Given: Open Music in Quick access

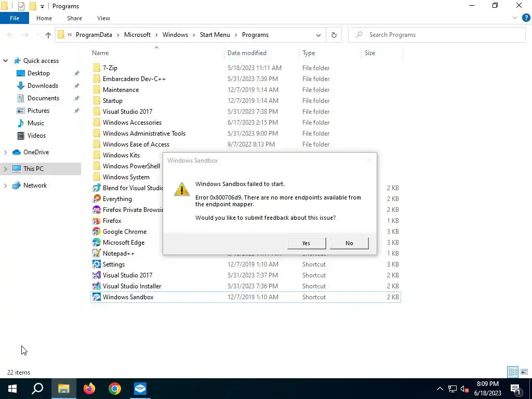Looking at the screenshot, I should tap(36, 123).
